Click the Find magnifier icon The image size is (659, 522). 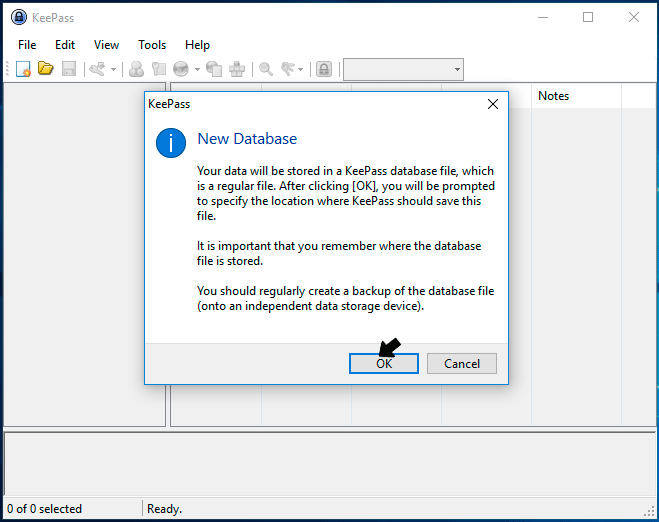(266, 69)
